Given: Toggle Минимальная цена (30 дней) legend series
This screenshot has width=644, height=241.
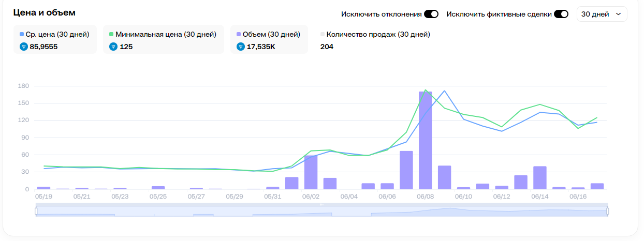Looking at the screenshot, I should pos(163,39).
